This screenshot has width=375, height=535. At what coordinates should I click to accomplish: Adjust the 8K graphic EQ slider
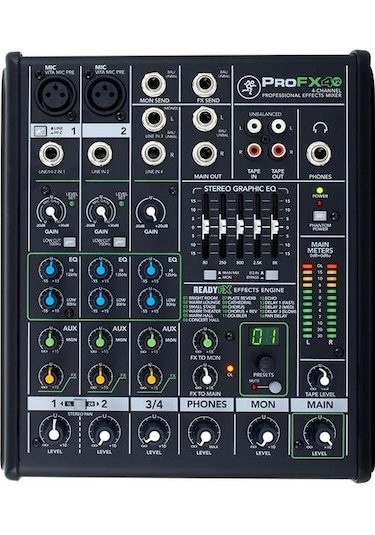[274, 227]
